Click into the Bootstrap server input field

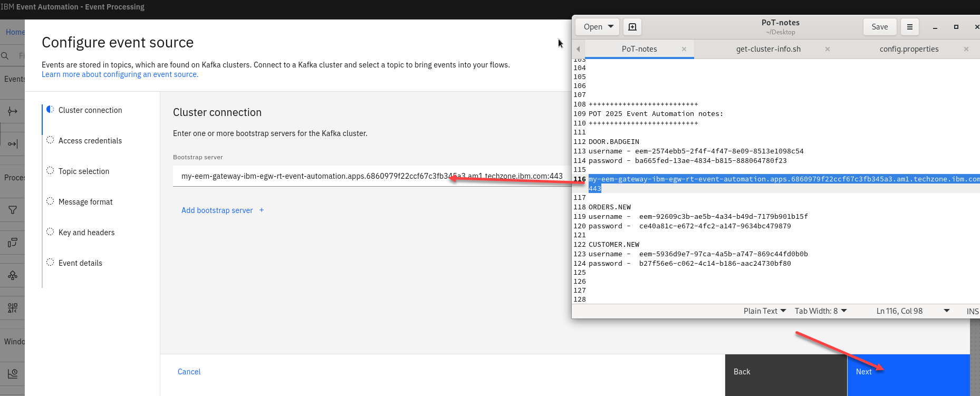coord(316,176)
